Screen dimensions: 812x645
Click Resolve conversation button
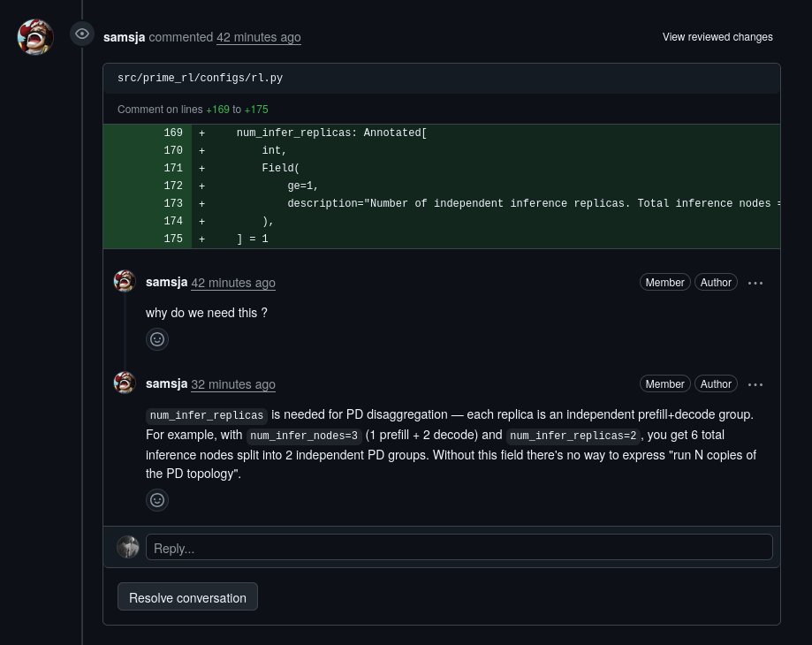coord(187,597)
